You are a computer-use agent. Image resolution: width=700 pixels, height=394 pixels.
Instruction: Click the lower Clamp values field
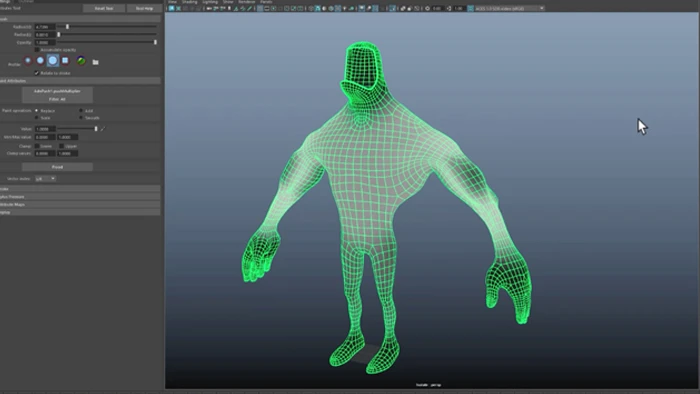tap(45, 153)
